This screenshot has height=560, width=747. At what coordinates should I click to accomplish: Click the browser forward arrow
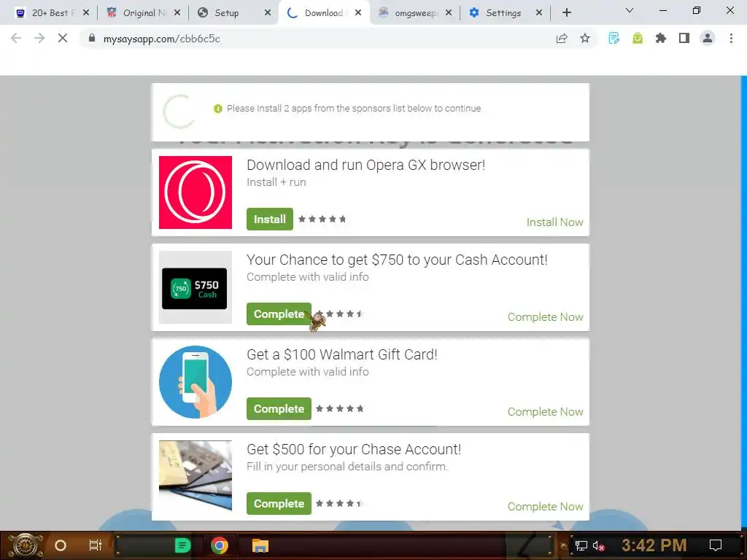click(39, 39)
